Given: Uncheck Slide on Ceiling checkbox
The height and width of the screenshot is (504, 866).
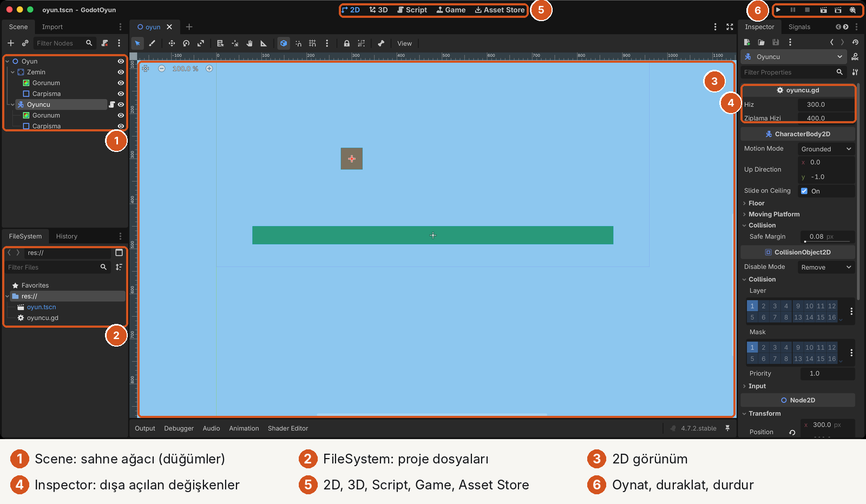Looking at the screenshot, I should (x=804, y=191).
